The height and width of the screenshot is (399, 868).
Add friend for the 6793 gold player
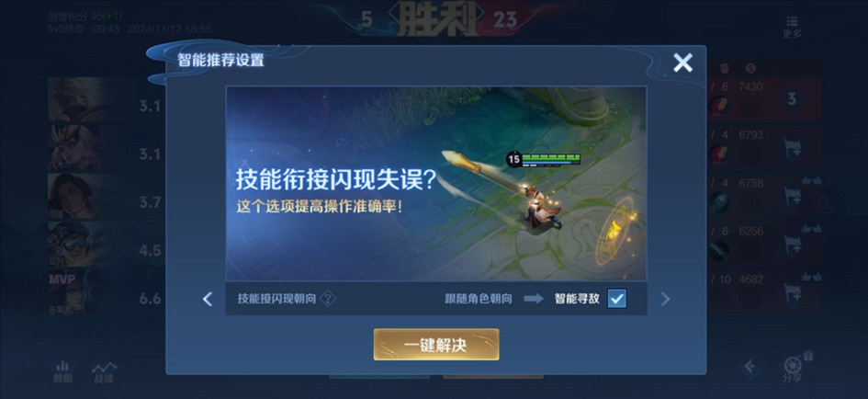[x=792, y=149]
